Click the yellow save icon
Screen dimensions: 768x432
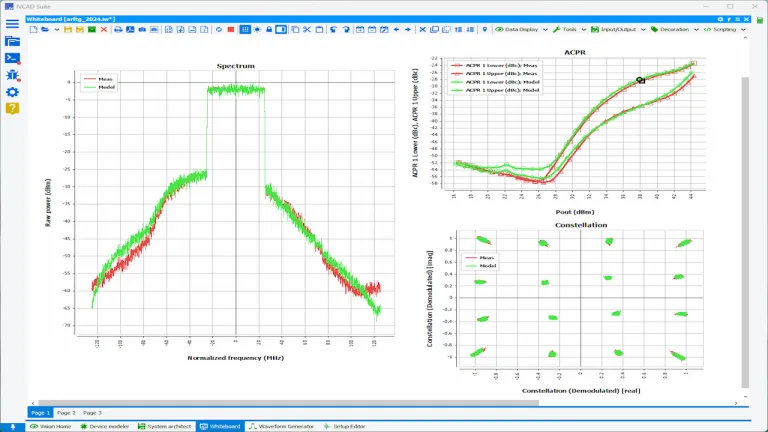pyautogui.click(x=68, y=29)
